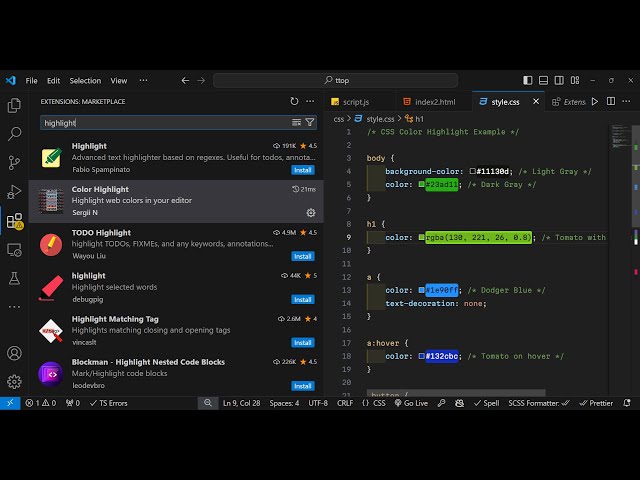Click the split editor right icon
This screenshot has height=480, width=640.
[x=611, y=101]
